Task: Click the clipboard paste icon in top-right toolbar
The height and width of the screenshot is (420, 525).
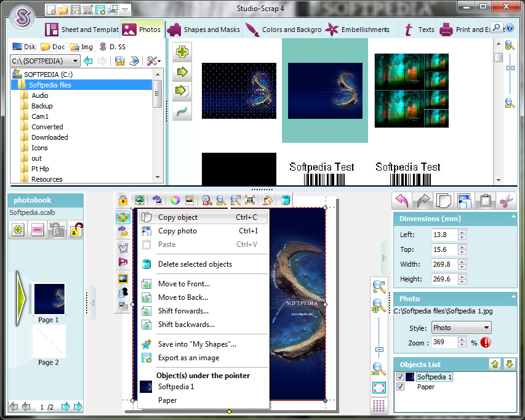Action: (x=486, y=201)
